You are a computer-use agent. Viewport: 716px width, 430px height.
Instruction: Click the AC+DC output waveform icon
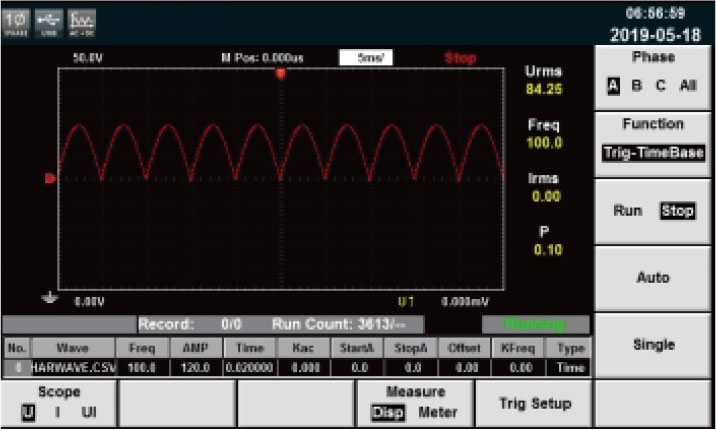82,23
